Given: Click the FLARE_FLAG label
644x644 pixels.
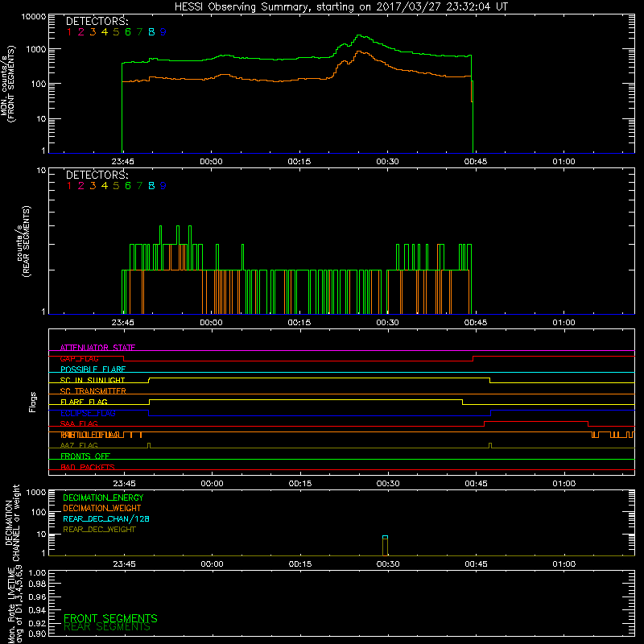Looking at the screenshot, I should pos(84,402).
